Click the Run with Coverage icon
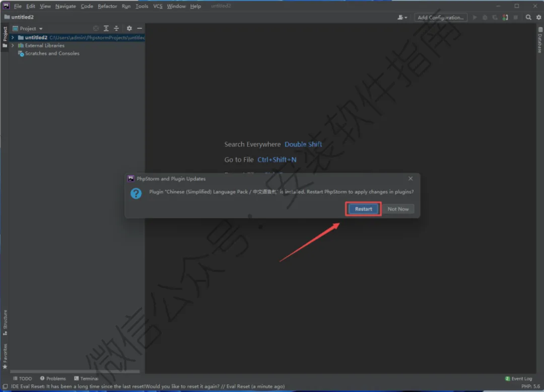The image size is (544, 392). click(495, 17)
